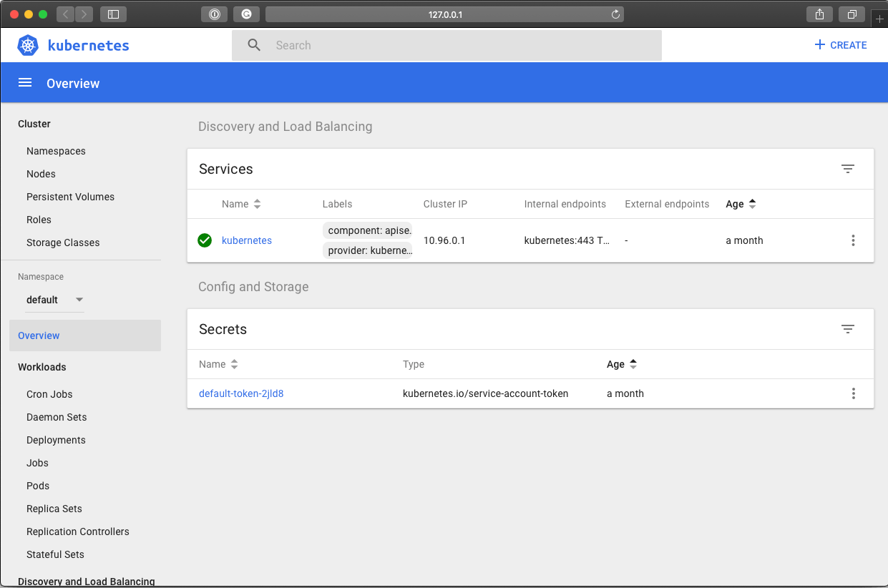The width and height of the screenshot is (888, 588).
Task: Select Overview in sidebar
Action: 85,335
